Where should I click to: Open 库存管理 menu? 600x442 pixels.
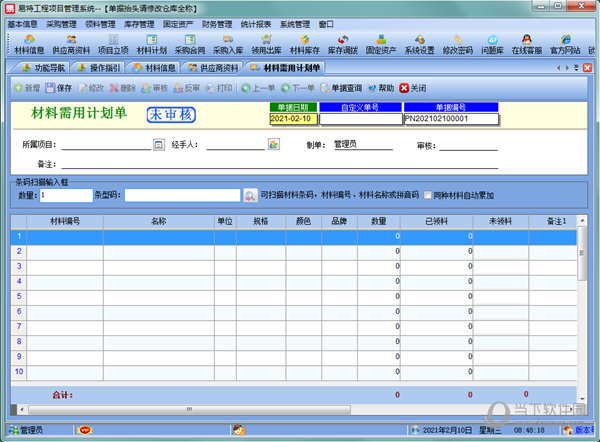139,24
